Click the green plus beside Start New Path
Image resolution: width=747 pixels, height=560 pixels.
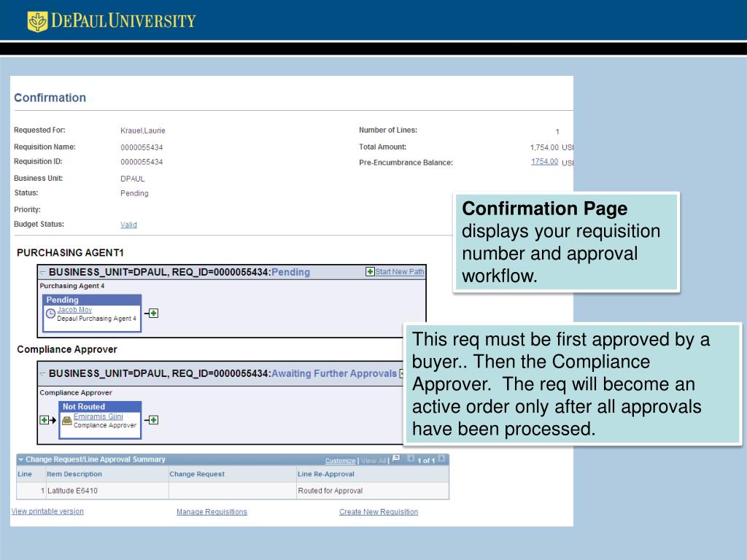[370, 271]
